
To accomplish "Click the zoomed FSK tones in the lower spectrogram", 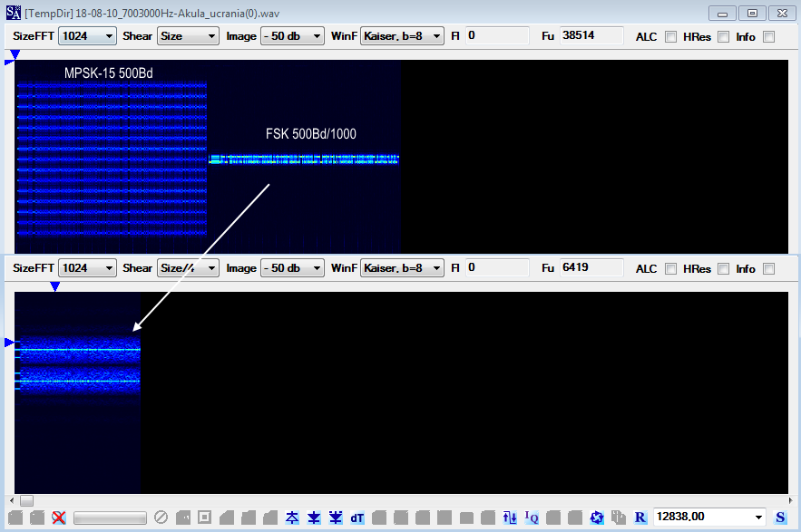I will pyautogui.click(x=78, y=365).
